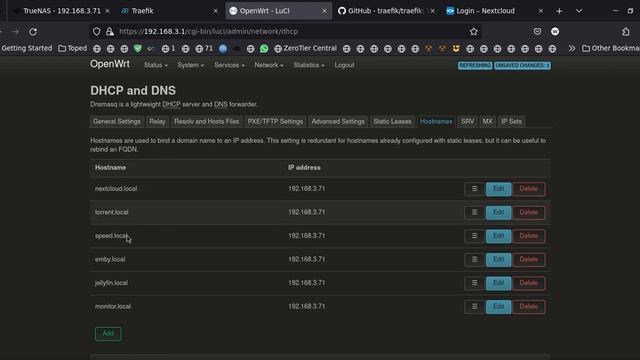Click the shield icon in the address bar
640x360 pixels.
[x=96, y=31]
